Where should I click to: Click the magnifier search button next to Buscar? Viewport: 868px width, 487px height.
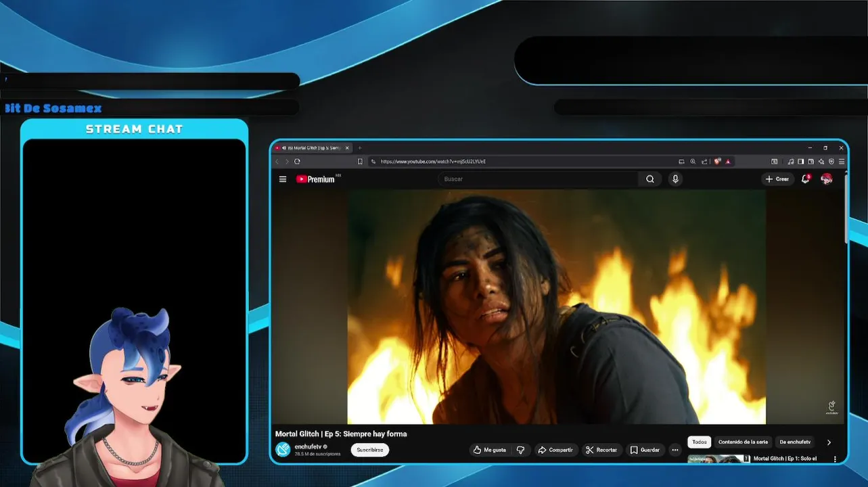650,179
